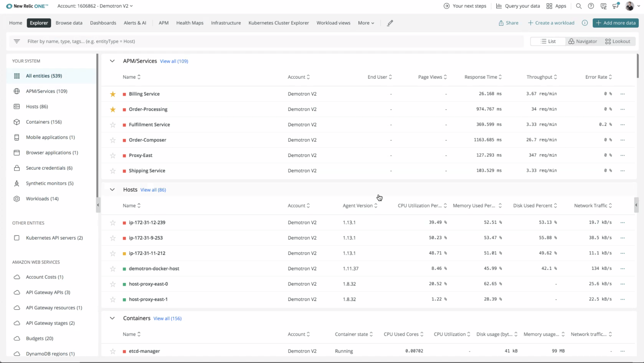This screenshot has width=644, height=363.
Task: Switch to the Lookout view
Action: tap(618, 41)
